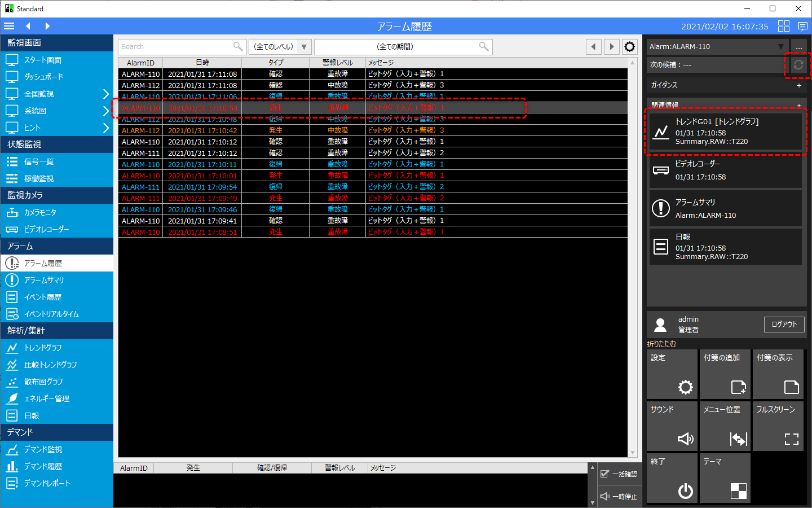
Task: Open アラームサマリ in the sidebar
Action: point(43,280)
